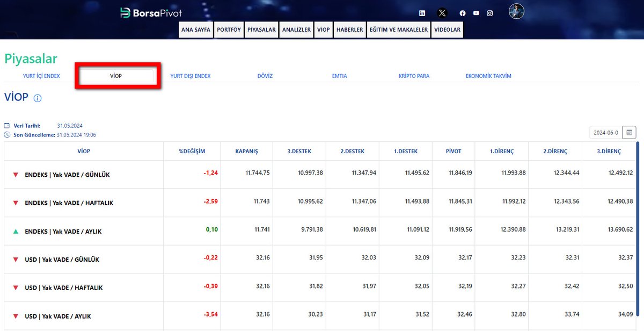Click the -1,24 change value
644x331 pixels.
210,172
